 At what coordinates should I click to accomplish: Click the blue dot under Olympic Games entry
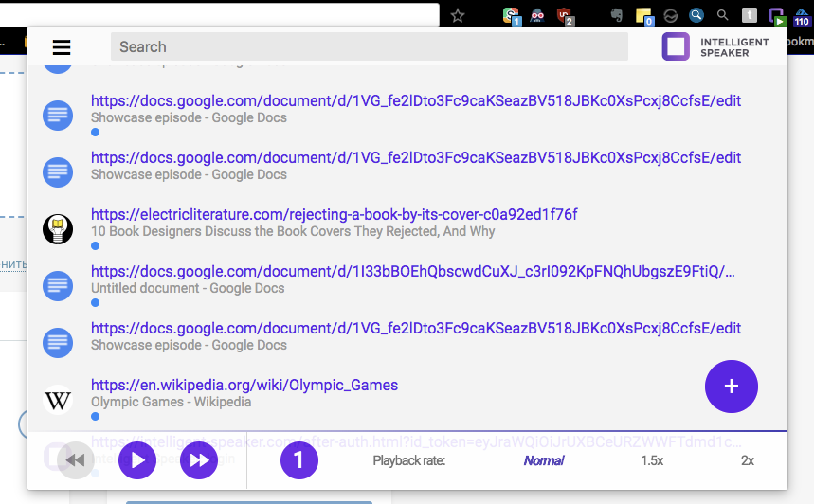tap(95, 416)
